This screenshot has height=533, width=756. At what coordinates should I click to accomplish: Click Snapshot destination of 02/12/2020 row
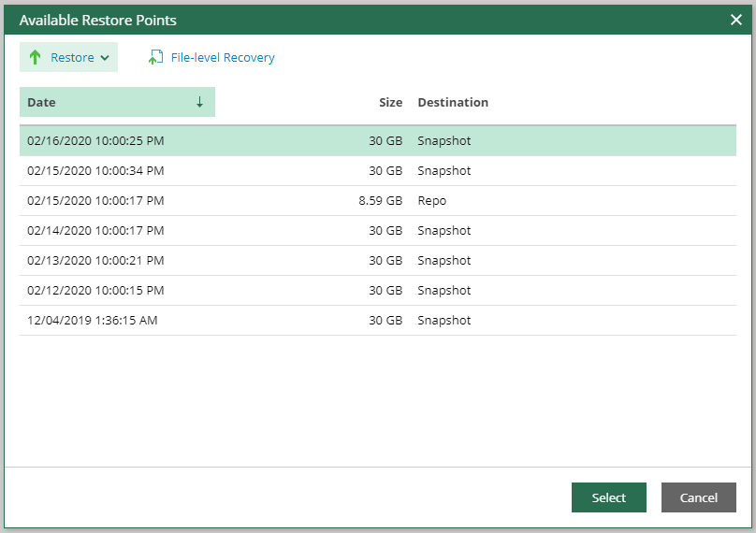tap(444, 291)
